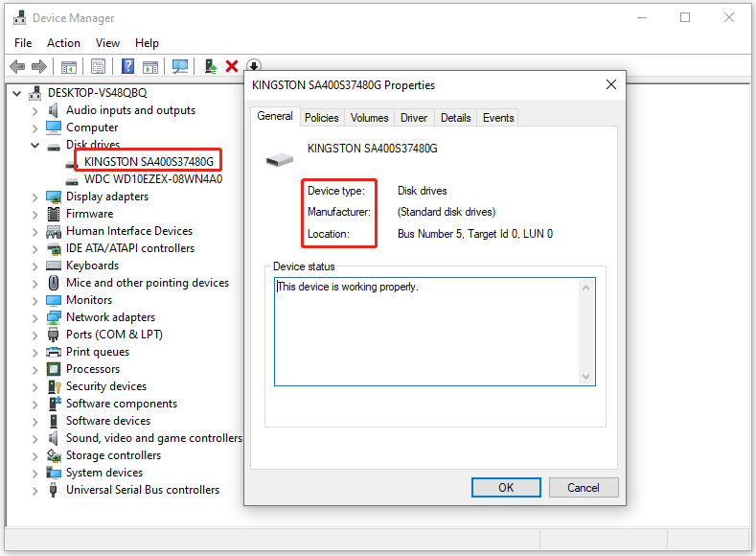Click "Bus Number 5, Target Id 0, LUN 0" text
The width and height of the screenshot is (756, 556).
pos(475,234)
